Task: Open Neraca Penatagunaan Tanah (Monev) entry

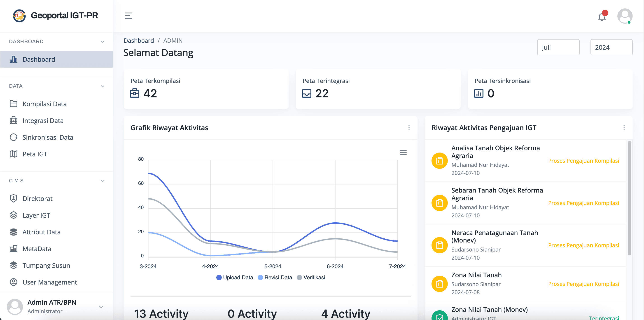Action: tap(525, 245)
